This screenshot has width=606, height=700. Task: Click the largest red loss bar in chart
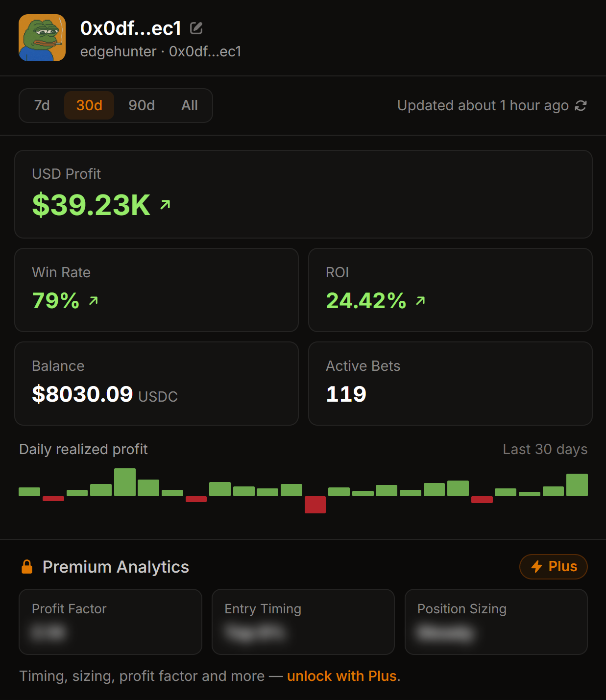pyautogui.click(x=315, y=505)
